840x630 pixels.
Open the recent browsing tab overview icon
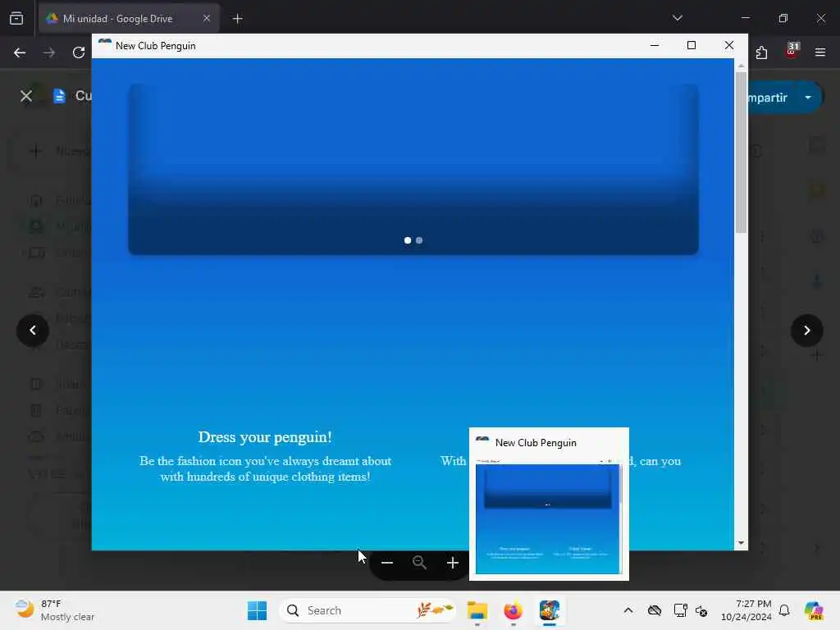click(x=16, y=19)
